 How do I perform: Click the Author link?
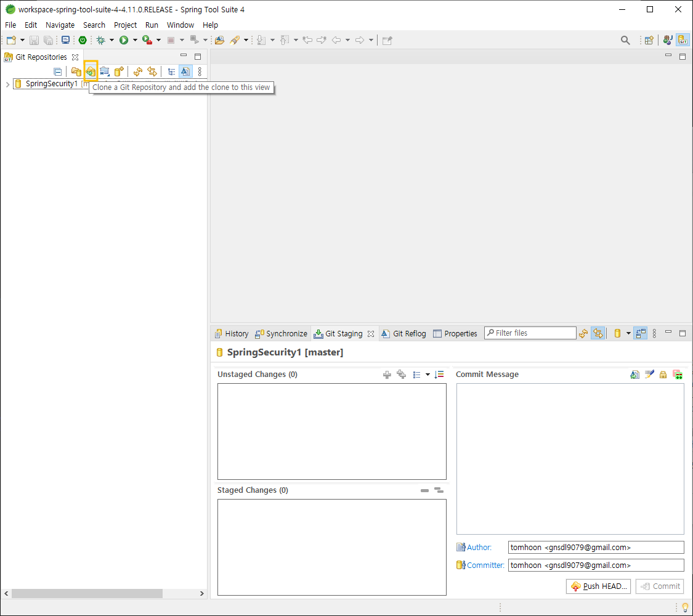pos(479,548)
